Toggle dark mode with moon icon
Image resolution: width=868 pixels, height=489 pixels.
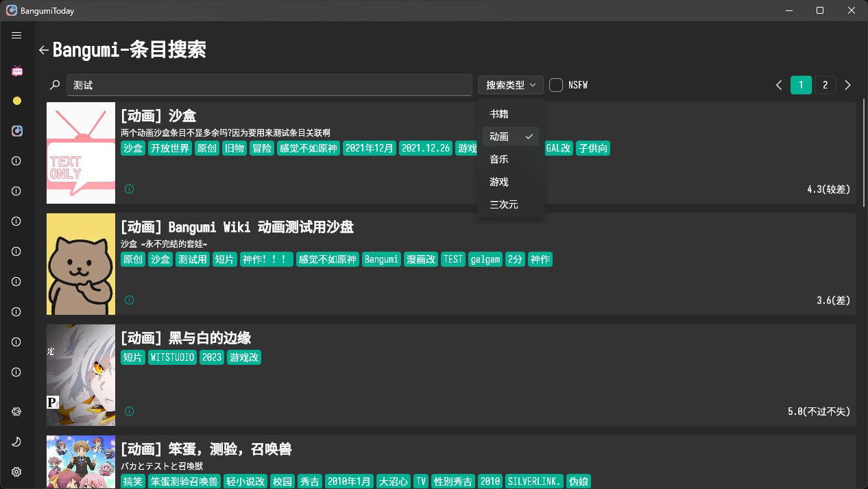17,442
